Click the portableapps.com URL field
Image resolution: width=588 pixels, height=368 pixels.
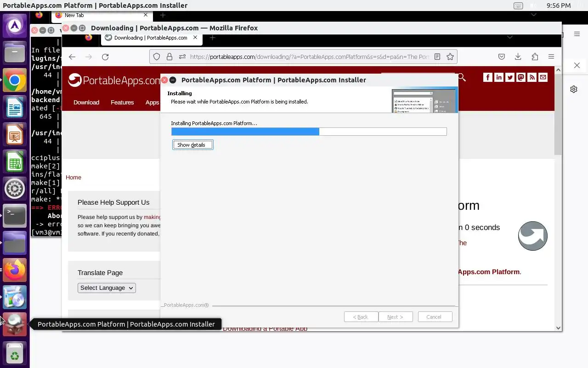point(310,57)
